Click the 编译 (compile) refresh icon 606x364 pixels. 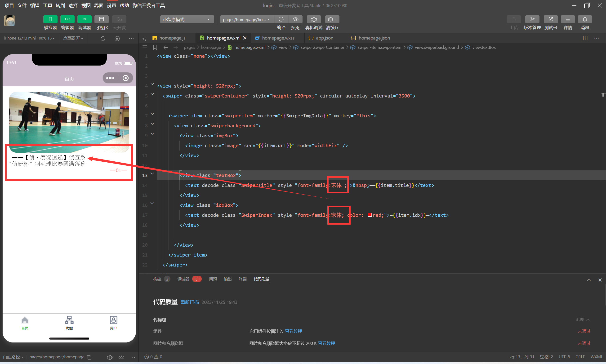[x=281, y=19]
